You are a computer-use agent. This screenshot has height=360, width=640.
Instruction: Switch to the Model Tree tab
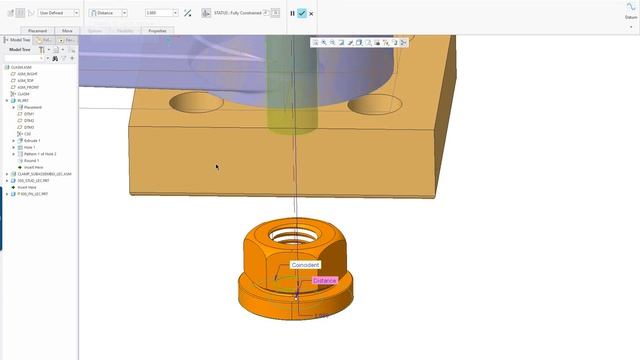click(18, 40)
